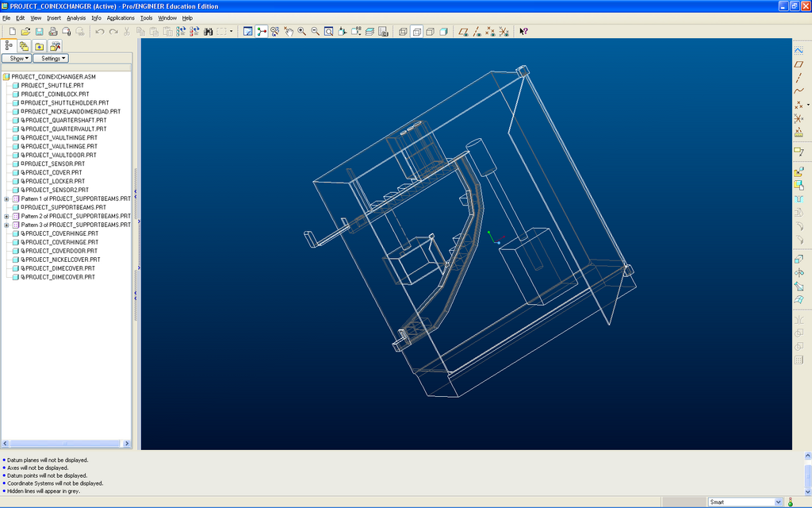The image size is (812, 508).
Task: Click the datum curve tool icon
Action: 799,90
